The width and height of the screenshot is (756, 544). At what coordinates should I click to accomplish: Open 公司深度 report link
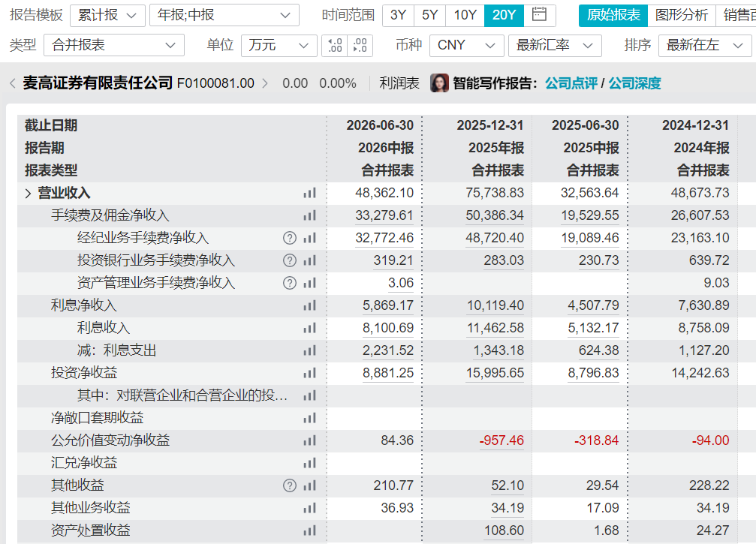634,83
